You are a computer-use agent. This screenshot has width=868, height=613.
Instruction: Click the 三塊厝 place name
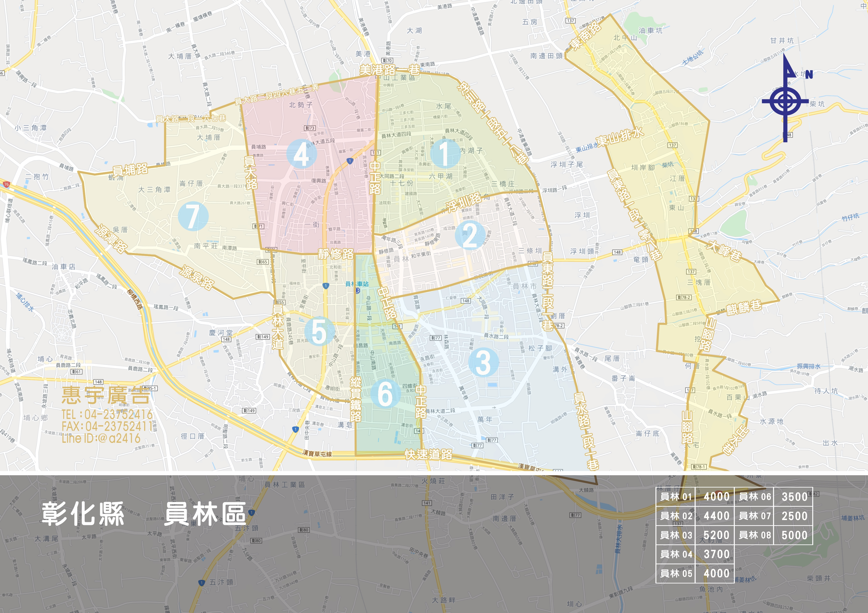coord(699,282)
